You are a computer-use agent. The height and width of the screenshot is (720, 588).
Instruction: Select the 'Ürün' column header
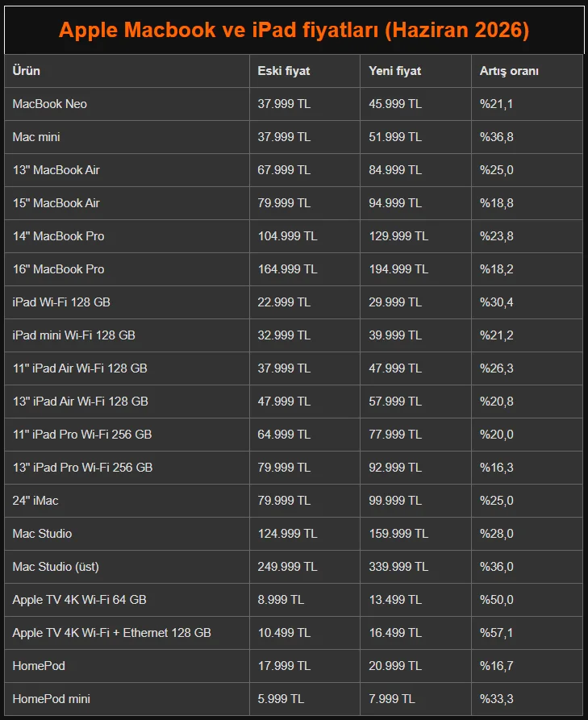point(26,71)
